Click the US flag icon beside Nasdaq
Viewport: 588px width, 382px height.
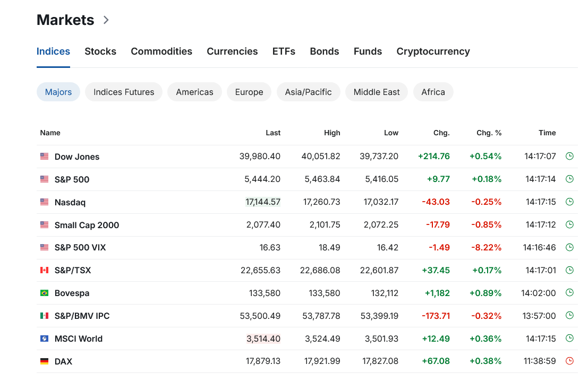pos(44,202)
